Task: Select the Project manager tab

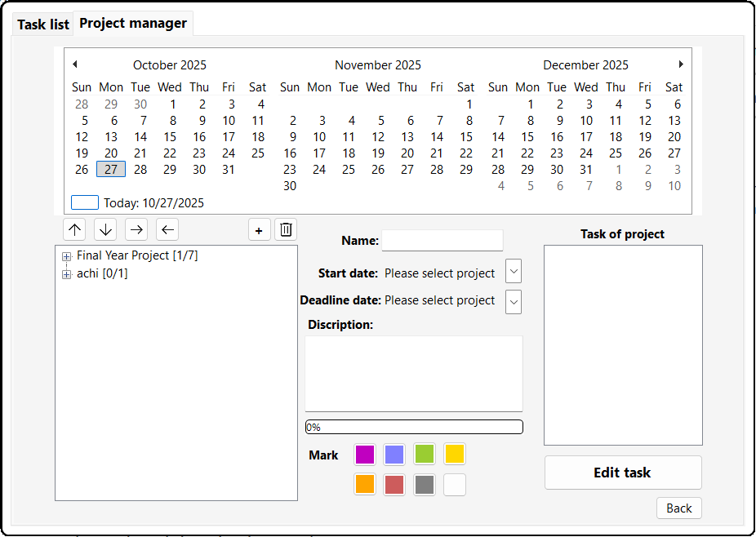Action: coord(133,23)
